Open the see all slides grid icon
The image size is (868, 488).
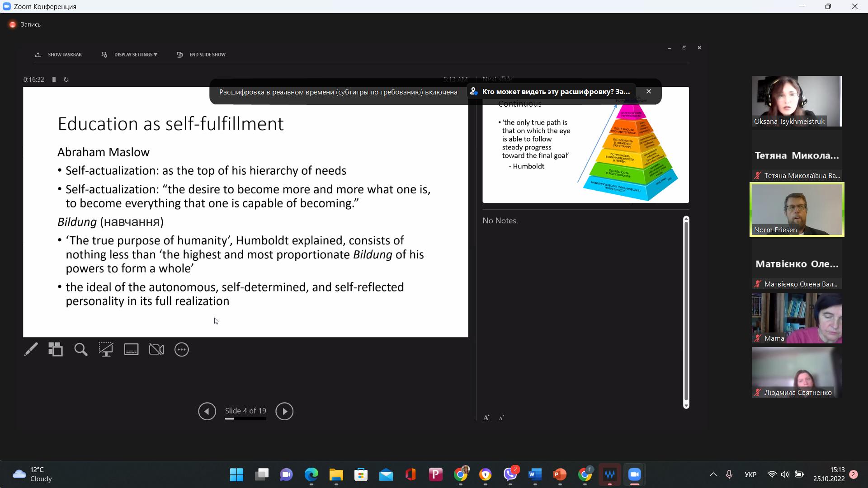[x=56, y=349]
